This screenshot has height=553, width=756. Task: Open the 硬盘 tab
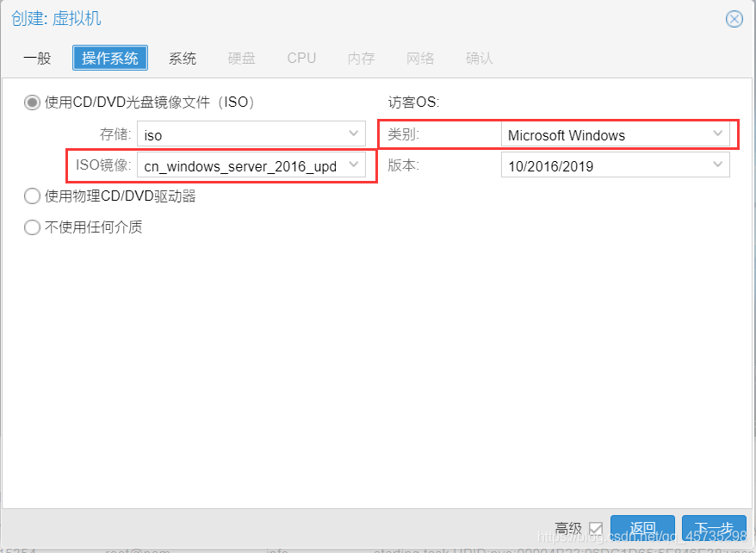coord(242,59)
